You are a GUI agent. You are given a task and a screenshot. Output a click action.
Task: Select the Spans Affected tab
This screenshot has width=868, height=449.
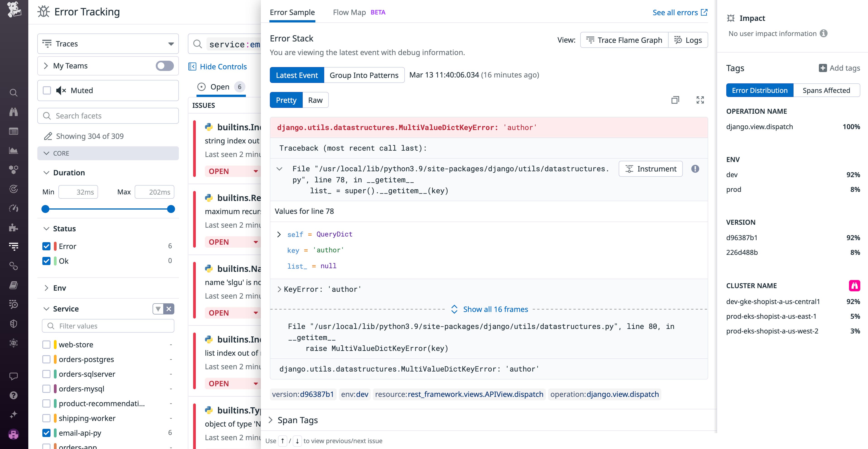[827, 90]
